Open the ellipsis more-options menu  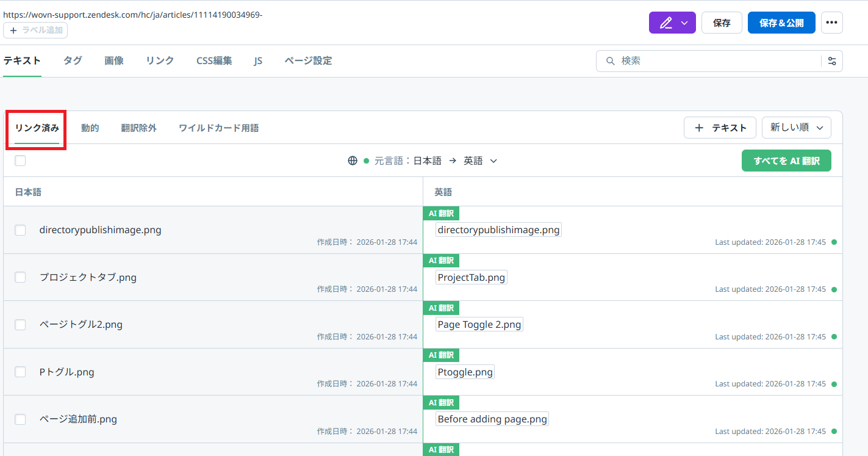832,22
